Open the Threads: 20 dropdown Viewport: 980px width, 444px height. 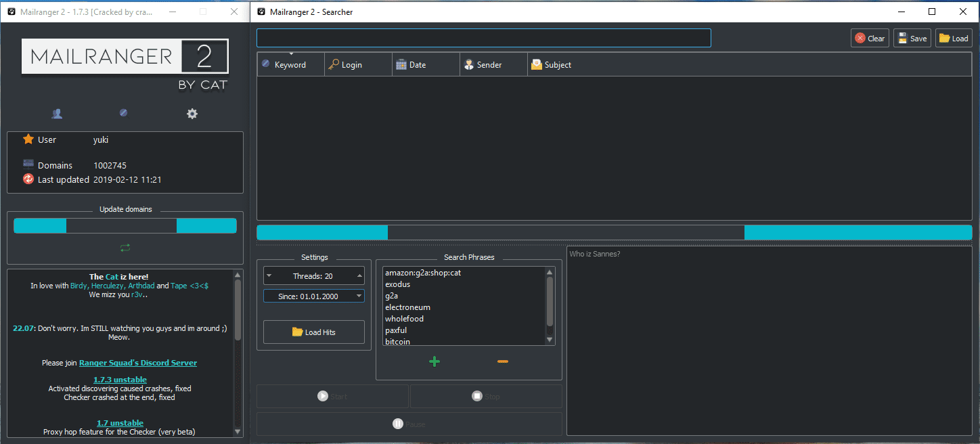point(314,276)
